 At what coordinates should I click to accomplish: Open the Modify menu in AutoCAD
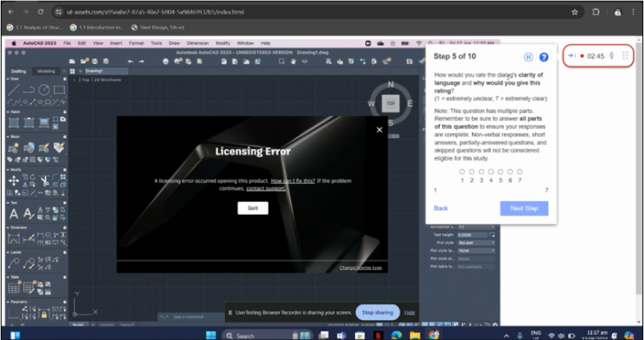coord(223,43)
